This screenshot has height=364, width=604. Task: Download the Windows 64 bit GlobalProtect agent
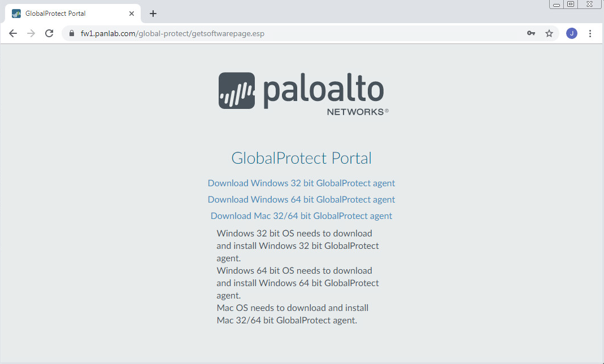301,199
